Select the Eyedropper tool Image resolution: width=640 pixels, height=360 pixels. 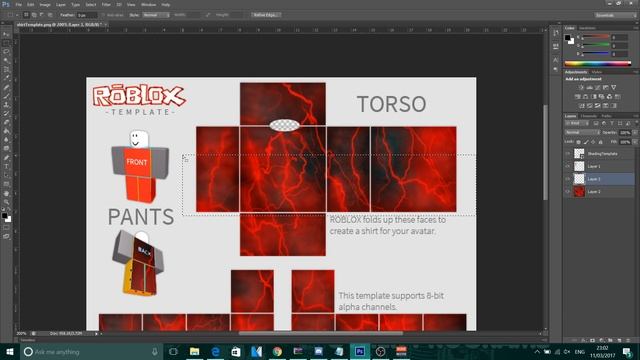point(6,78)
